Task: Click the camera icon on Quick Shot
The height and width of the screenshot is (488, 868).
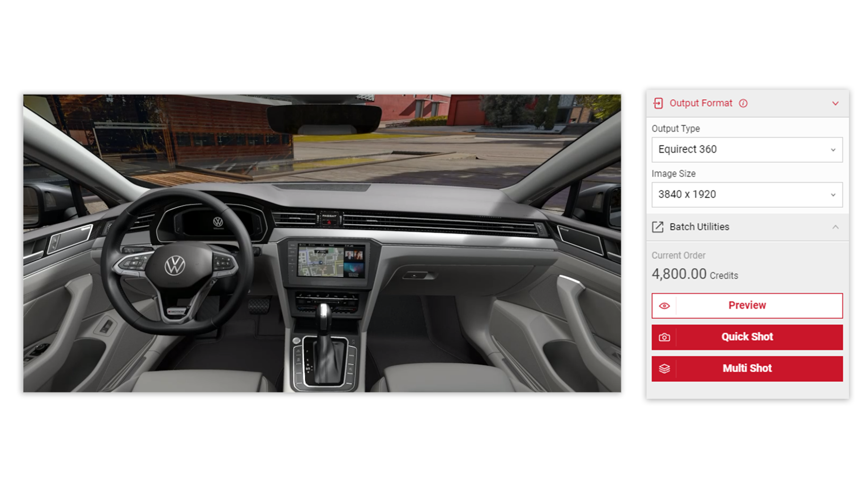Action: click(664, 337)
